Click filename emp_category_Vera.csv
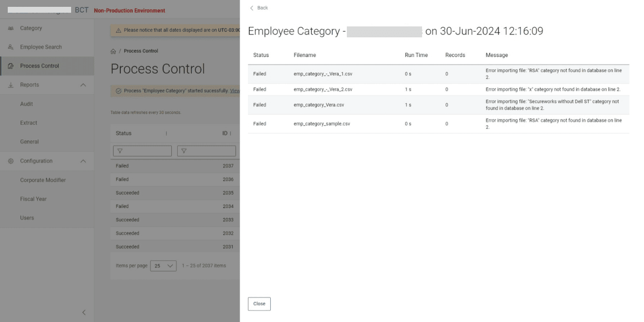644x322 pixels. (x=319, y=105)
